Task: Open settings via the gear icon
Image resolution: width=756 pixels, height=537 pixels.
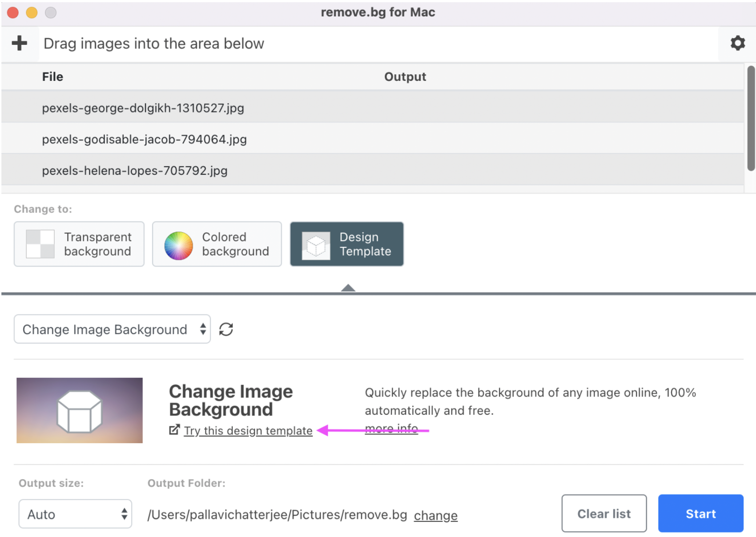Action: coord(737,43)
